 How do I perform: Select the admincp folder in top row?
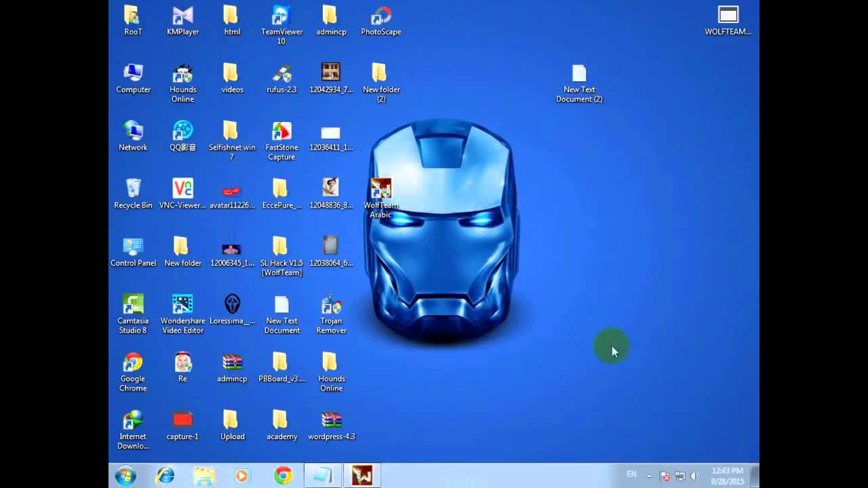331,20
